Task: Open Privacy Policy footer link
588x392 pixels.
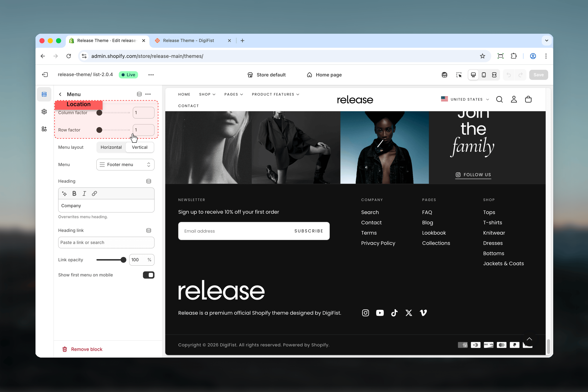Action: tap(378, 243)
